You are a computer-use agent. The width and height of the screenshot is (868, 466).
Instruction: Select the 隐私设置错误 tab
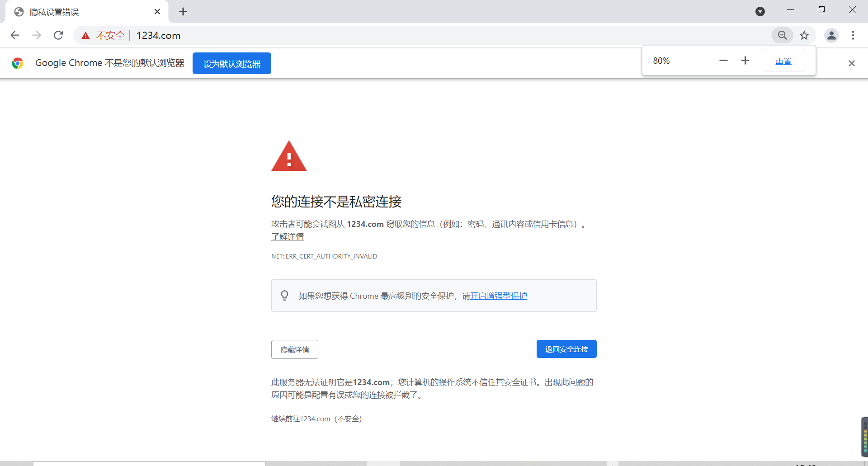click(87, 12)
